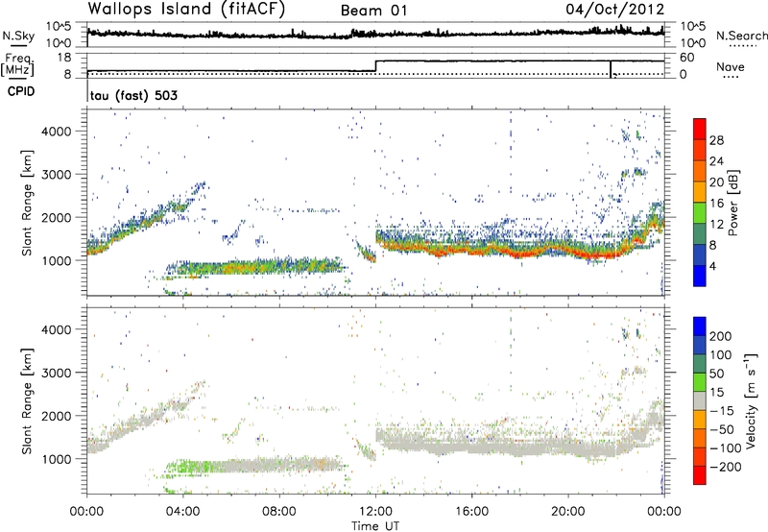Click the '04:00' time axis tick label

pyautogui.click(x=182, y=512)
